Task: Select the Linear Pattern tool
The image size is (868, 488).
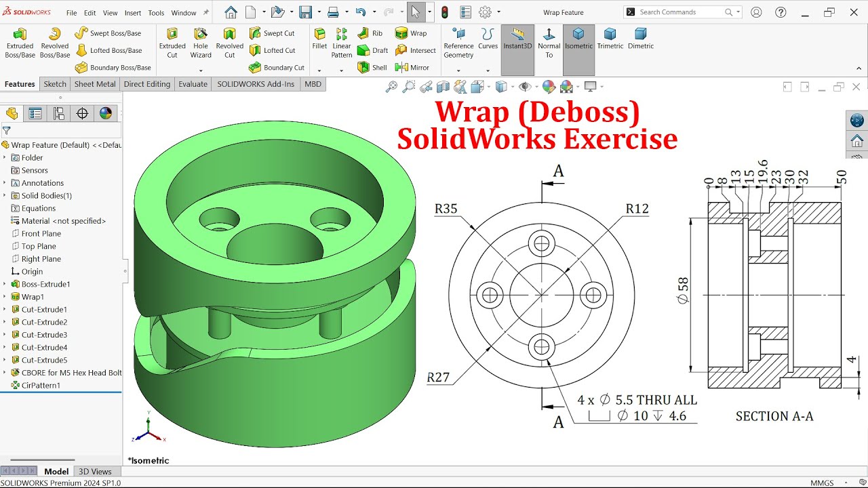Action: coord(342,43)
